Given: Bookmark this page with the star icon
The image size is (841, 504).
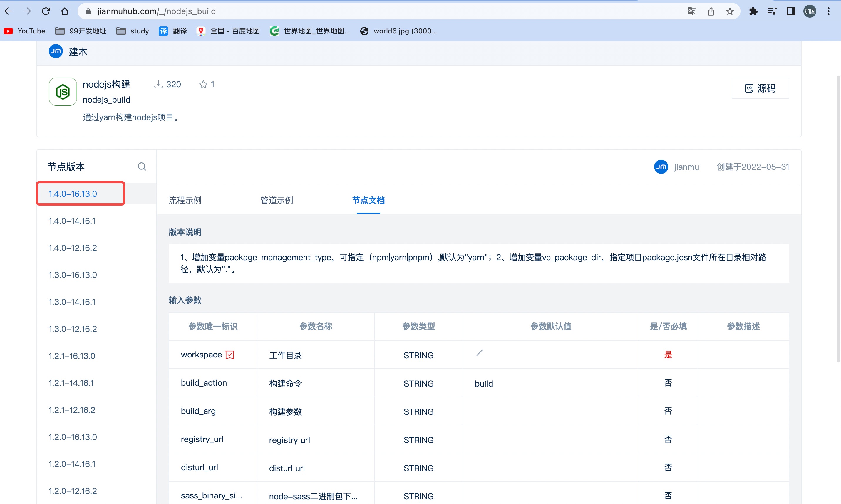Looking at the screenshot, I should tap(730, 11).
